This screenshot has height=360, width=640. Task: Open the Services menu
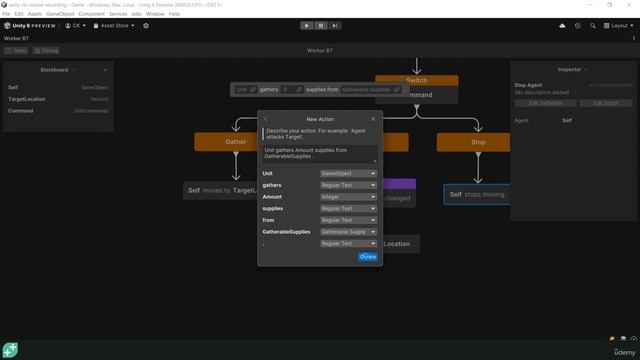[118, 14]
